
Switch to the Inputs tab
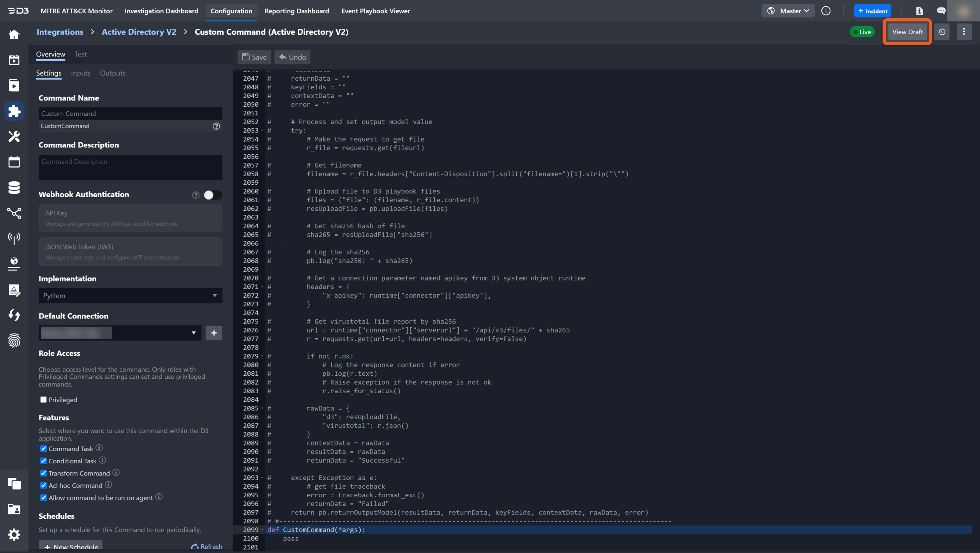(80, 73)
